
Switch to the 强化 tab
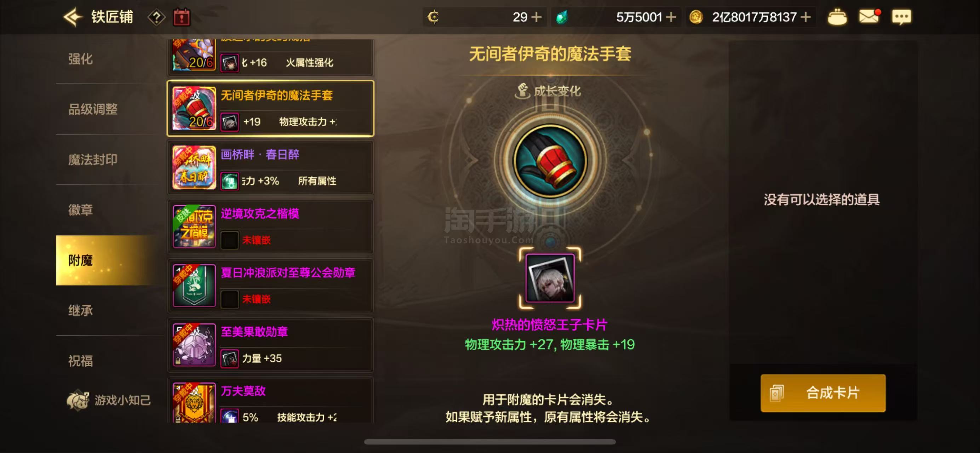point(80,59)
